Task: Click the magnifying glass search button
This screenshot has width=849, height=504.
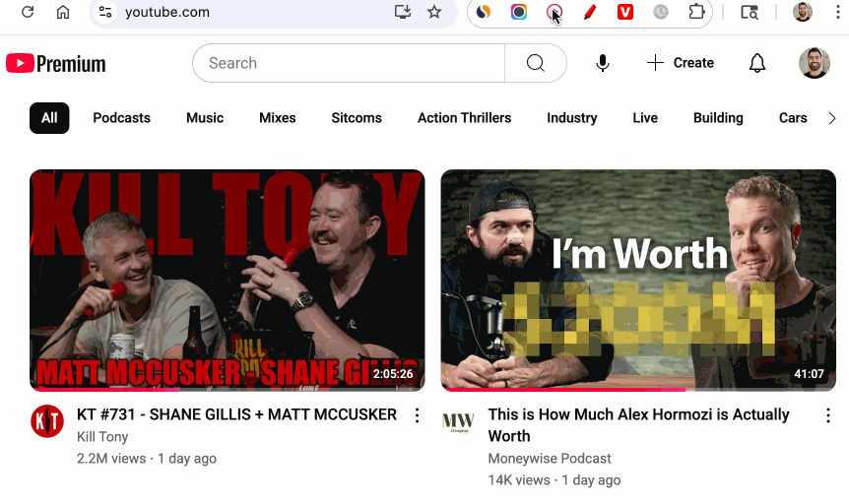Action: coord(536,63)
